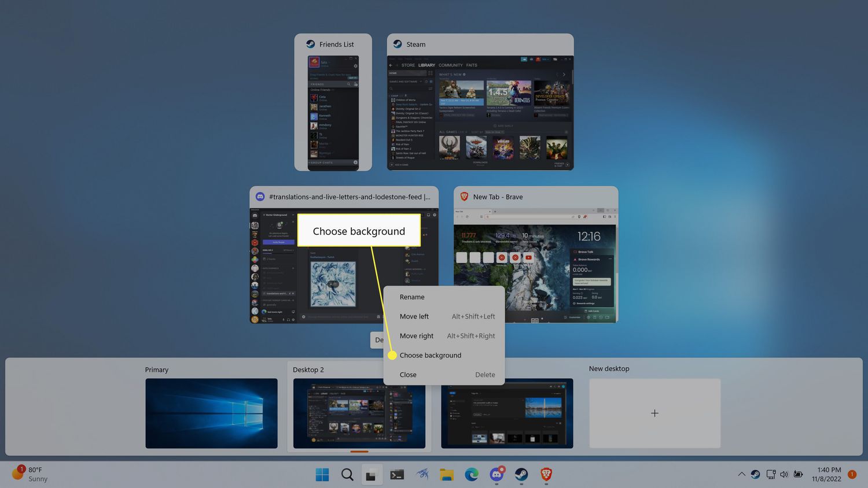Select the Steam window preview
The width and height of the screenshot is (868, 488).
point(480,112)
